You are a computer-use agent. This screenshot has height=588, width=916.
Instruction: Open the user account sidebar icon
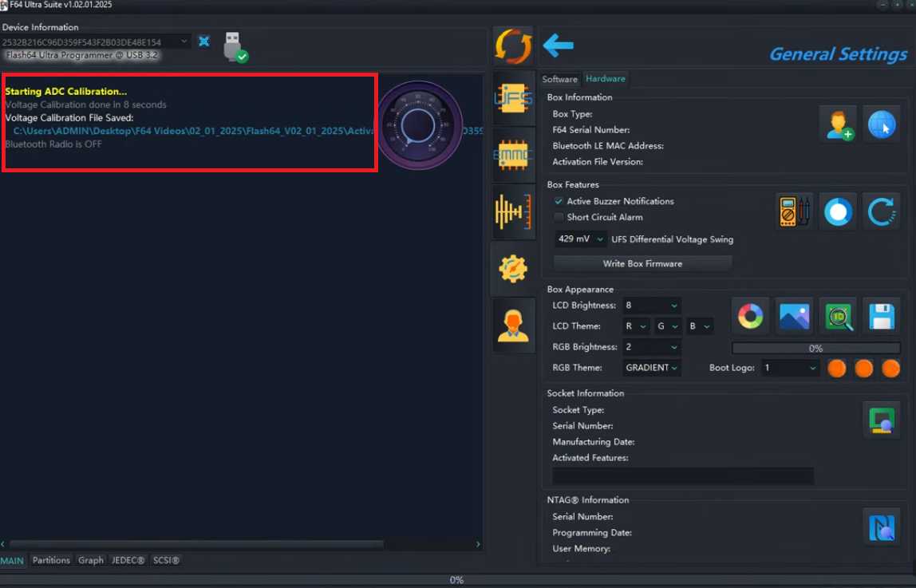514,326
